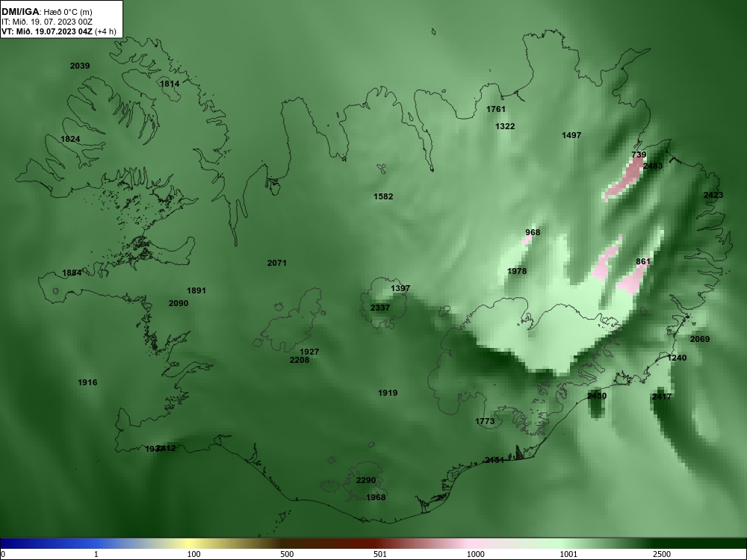Click the initial time line 'IT: Mið. 19. 07. 2023 00Z'

pyautogui.click(x=46, y=22)
